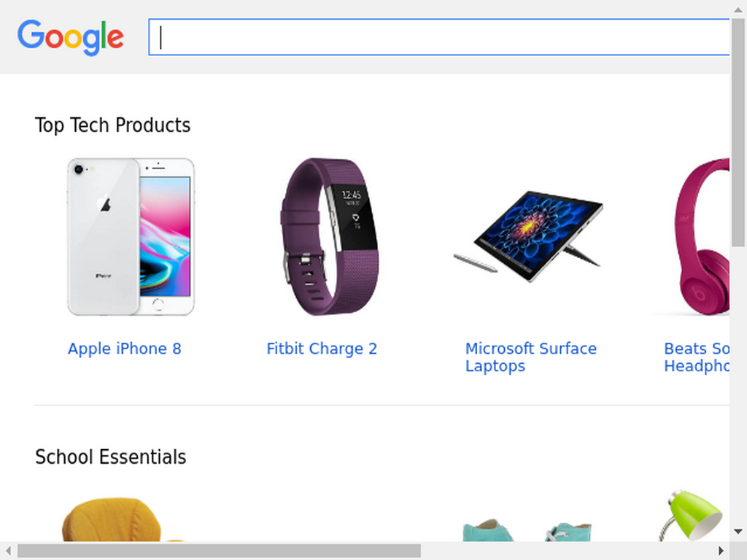Click the vertical scrollbar thumb
The image size is (747, 560).
tap(738, 132)
